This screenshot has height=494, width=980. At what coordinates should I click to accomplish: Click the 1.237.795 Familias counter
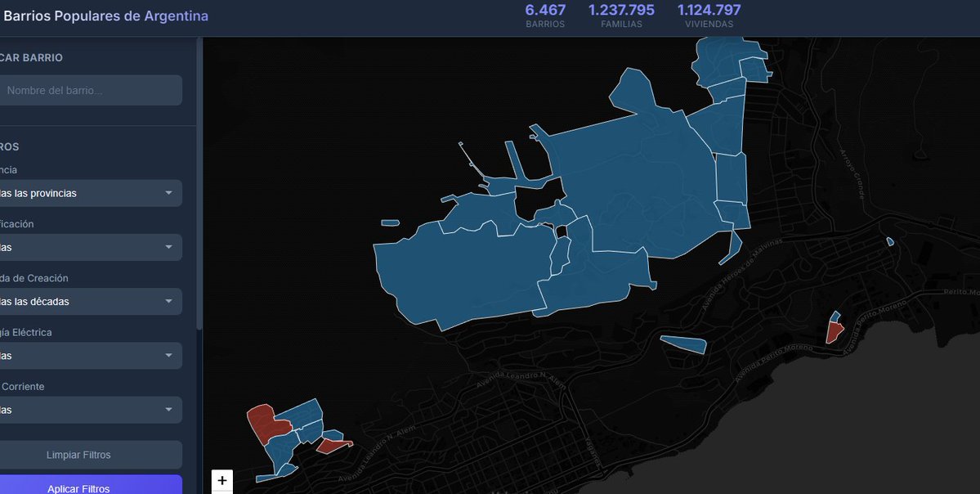621,16
